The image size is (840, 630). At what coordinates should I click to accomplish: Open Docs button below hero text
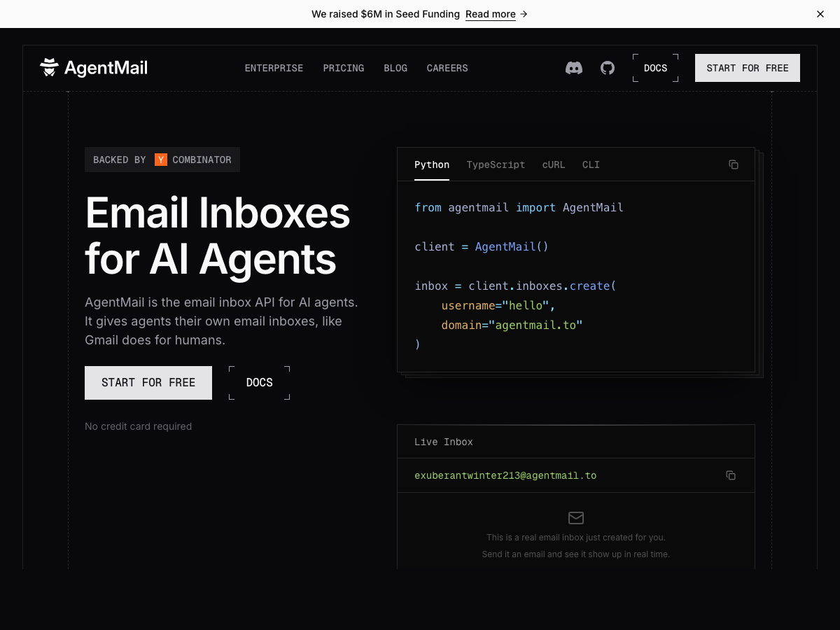point(260,383)
